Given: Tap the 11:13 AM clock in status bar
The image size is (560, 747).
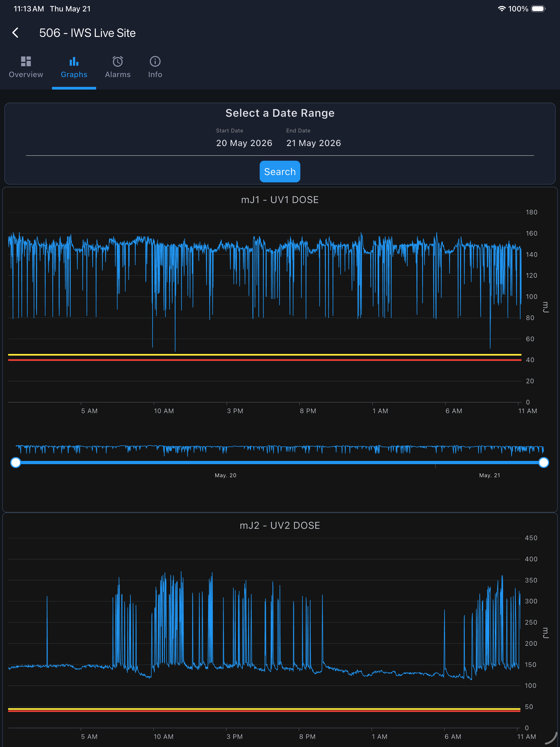Looking at the screenshot, I should tap(29, 9).
